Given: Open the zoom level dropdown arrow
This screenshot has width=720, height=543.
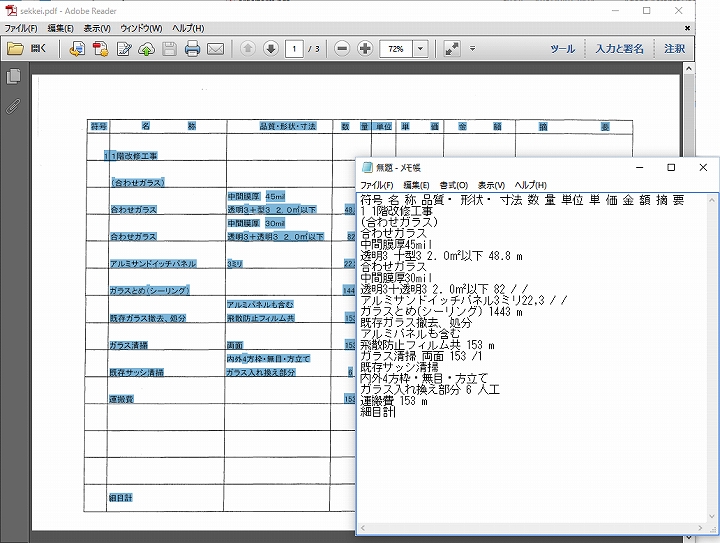Looking at the screenshot, I should pos(420,49).
